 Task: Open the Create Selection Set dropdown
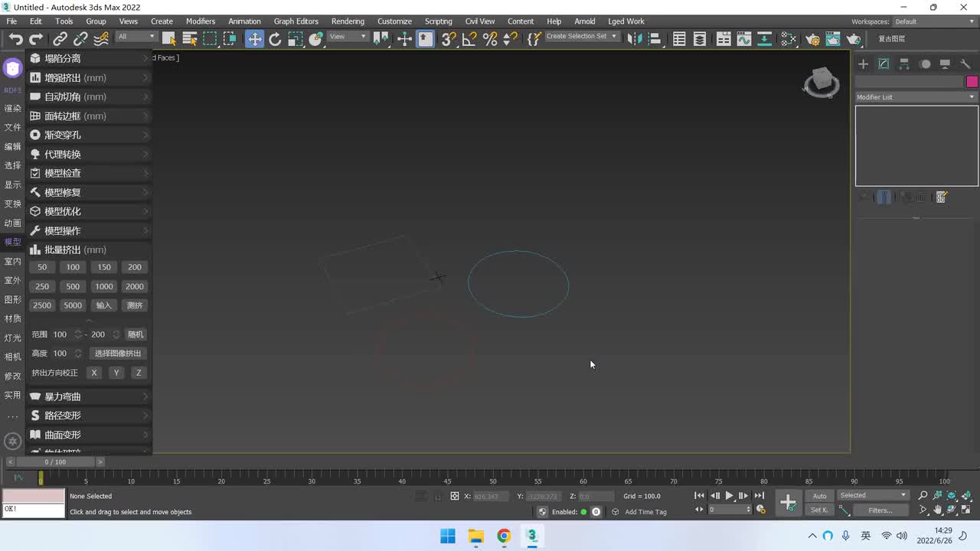[581, 37]
